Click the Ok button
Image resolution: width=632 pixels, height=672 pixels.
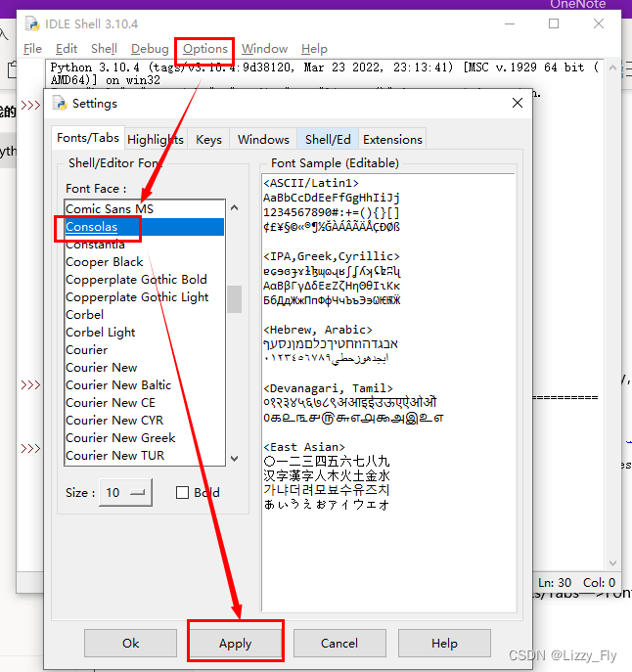point(130,643)
